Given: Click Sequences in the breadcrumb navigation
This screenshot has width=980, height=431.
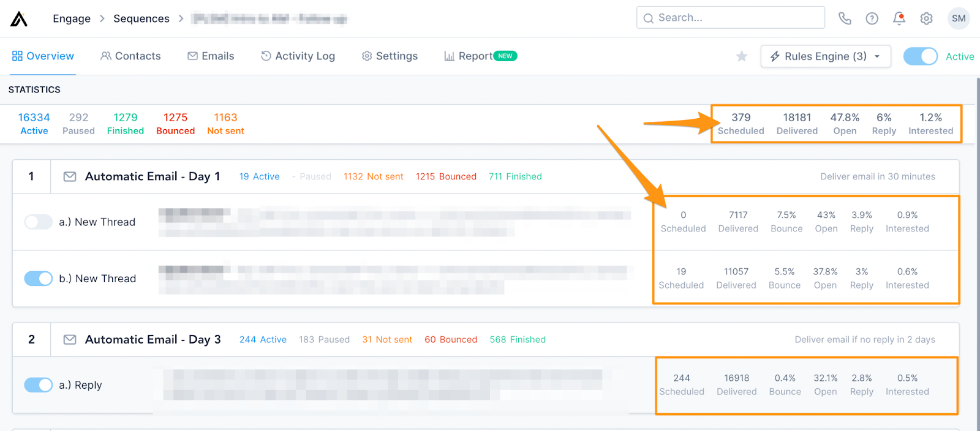Looking at the screenshot, I should 141,18.
